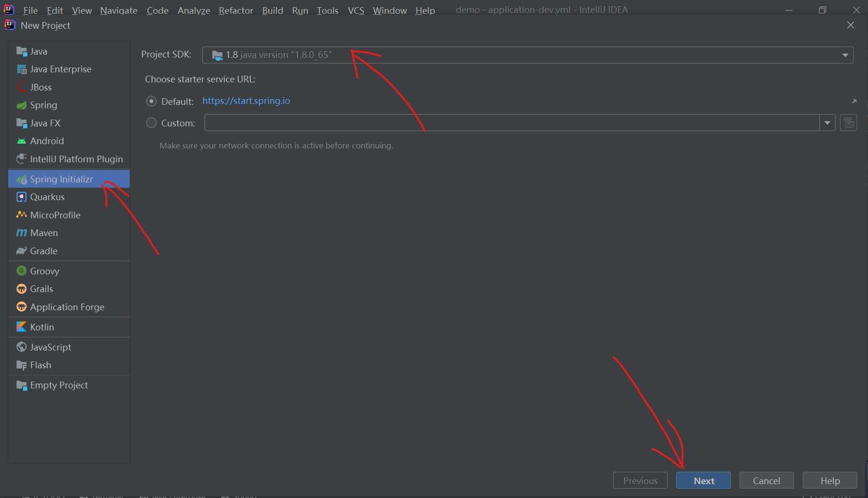868x498 pixels.
Task: Click the Flash folder icon
Action: [x=22, y=365]
